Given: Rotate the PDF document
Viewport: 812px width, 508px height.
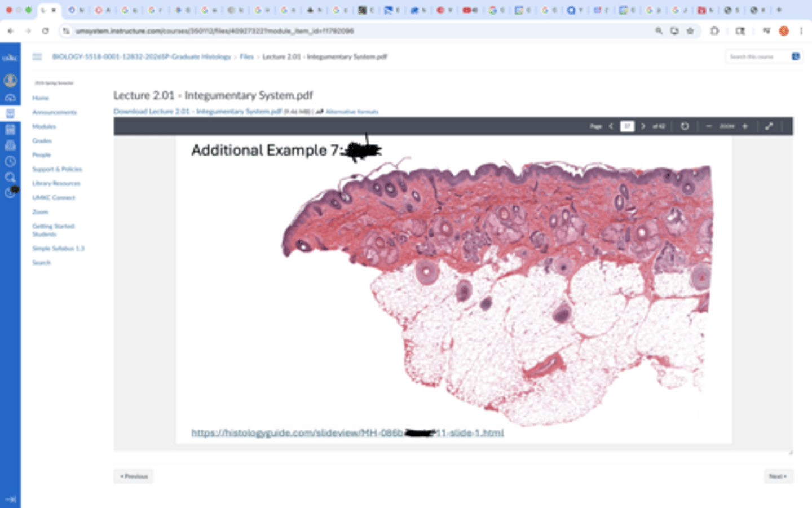Looking at the screenshot, I should tap(685, 126).
